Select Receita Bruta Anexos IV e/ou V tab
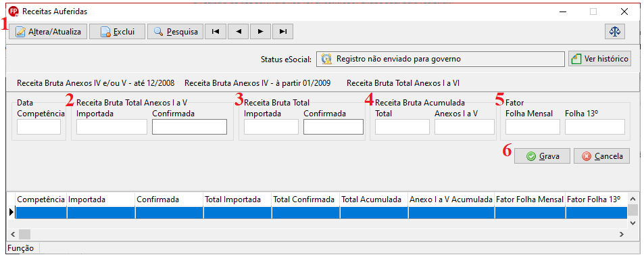 (x=96, y=83)
